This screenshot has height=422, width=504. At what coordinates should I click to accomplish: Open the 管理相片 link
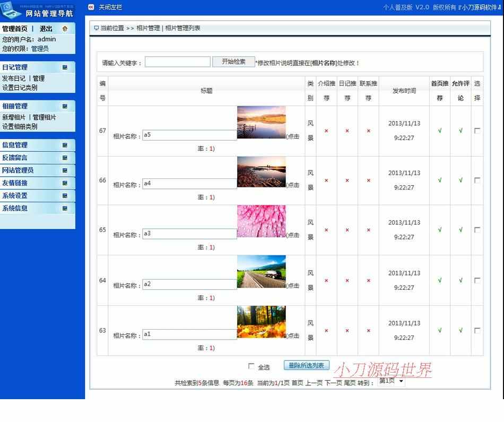point(45,117)
